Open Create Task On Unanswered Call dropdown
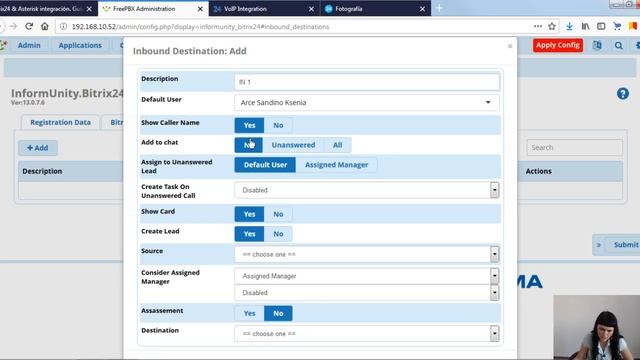 [x=367, y=190]
